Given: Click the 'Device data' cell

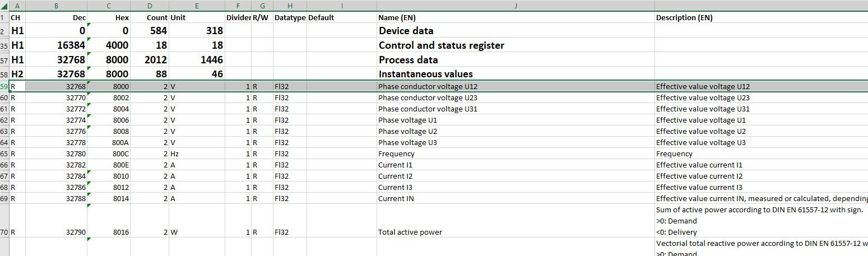Looking at the screenshot, I should pyautogui.click(x=406, y=31).
